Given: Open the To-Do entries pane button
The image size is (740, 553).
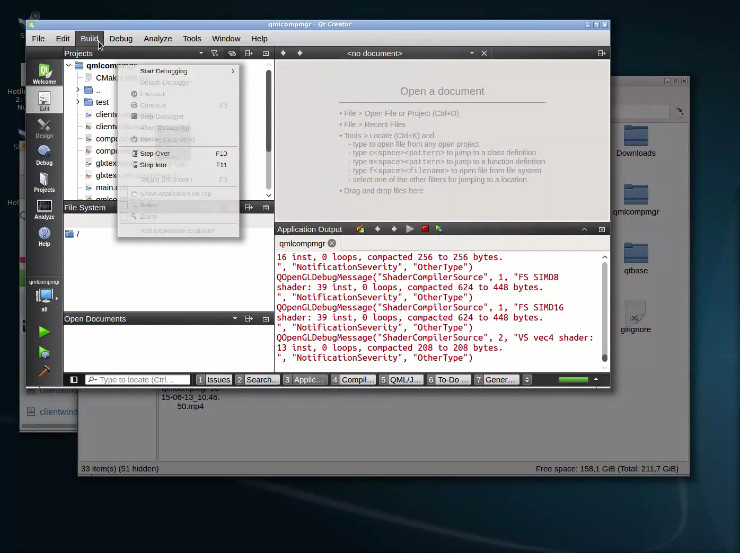Looking at the screenshot, I should click(448, 379).
